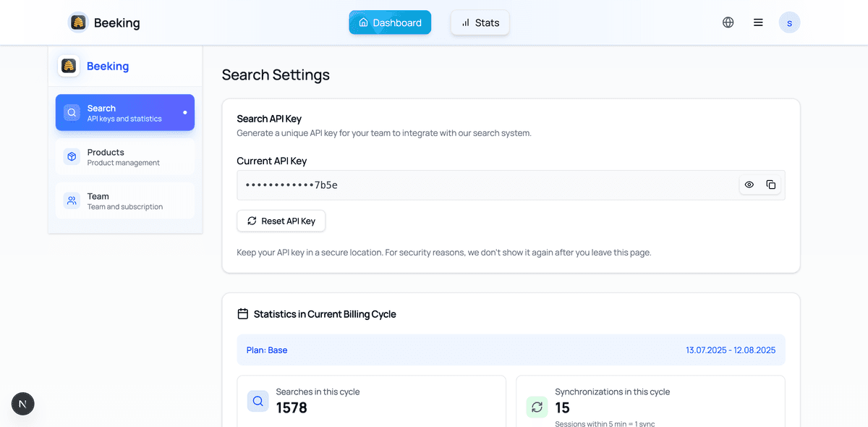Copy the API key to clipboard

(770, 185)
